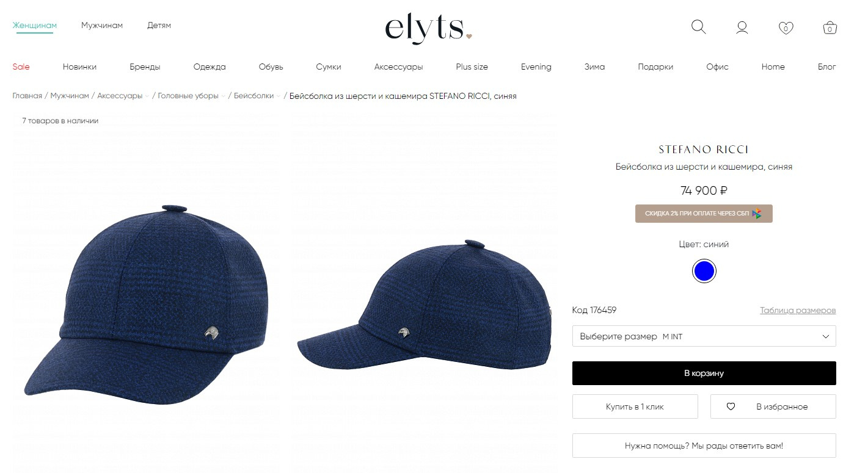This screenshot has width=868, height=473.
Task: Open the favorites heart icon in header
Action: (786, 27)
